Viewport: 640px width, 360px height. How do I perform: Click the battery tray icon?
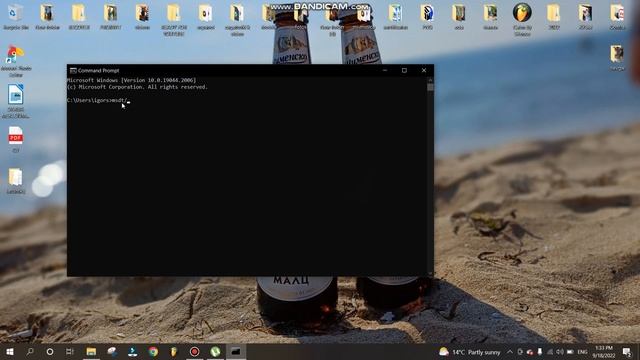[570, 352]
